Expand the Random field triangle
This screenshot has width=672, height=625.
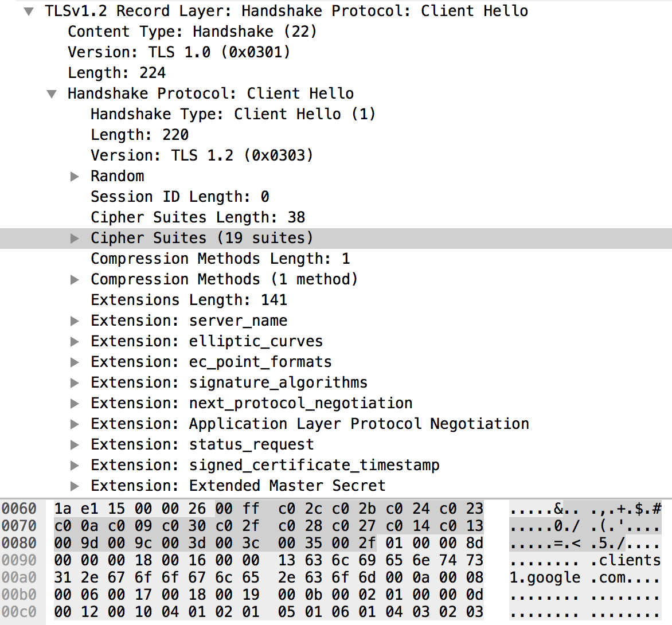75,176
